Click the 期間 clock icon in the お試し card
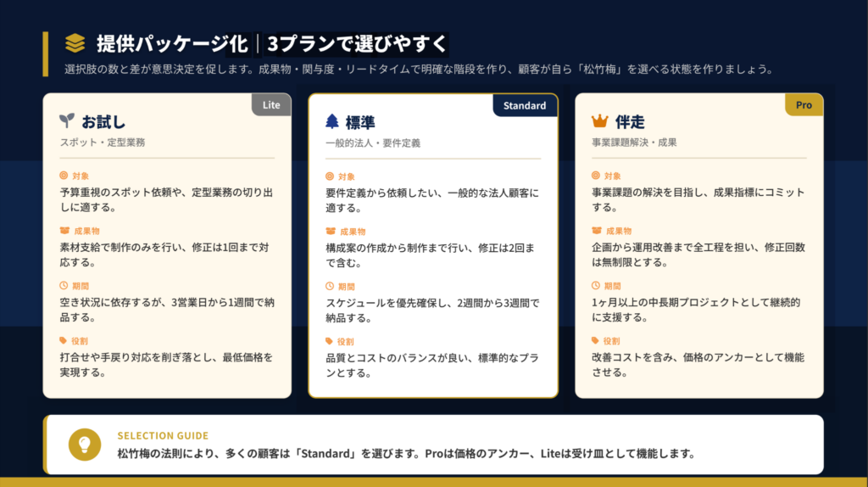This screenshot has width=868, height=487. coord(64,286)
